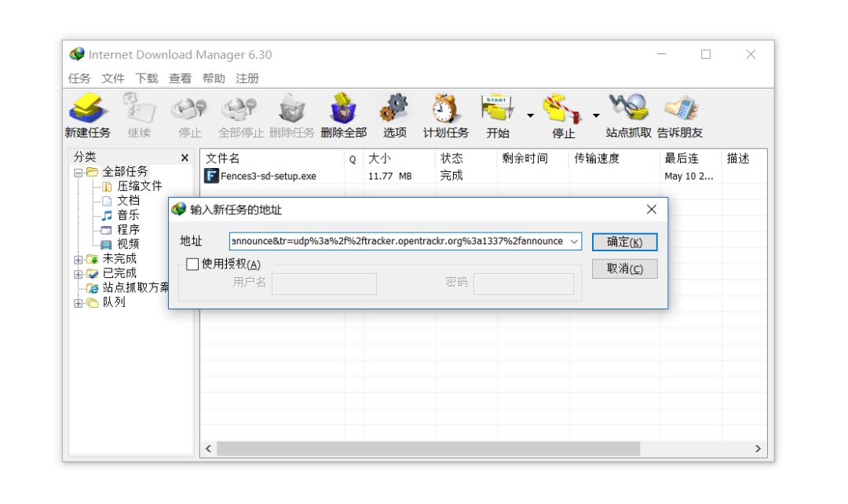Select the 视频 category
The height and width of the screenshot is (504, 848).
(128, 244)
